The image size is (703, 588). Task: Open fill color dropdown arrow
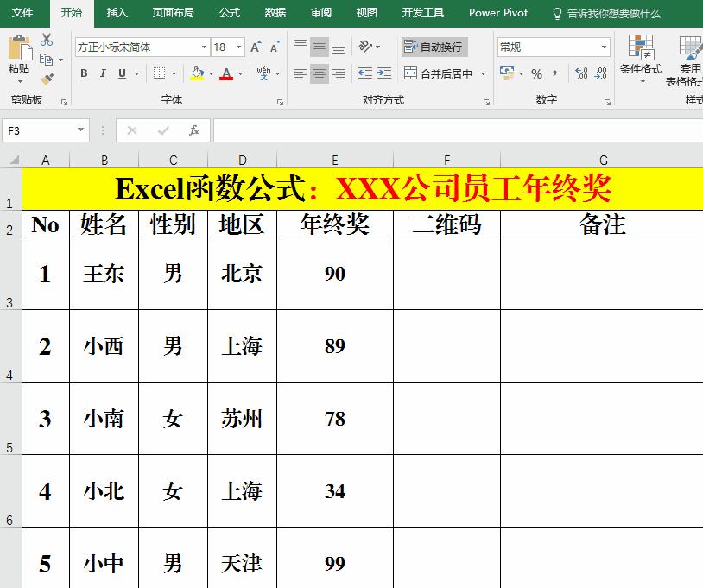(211, 73)
